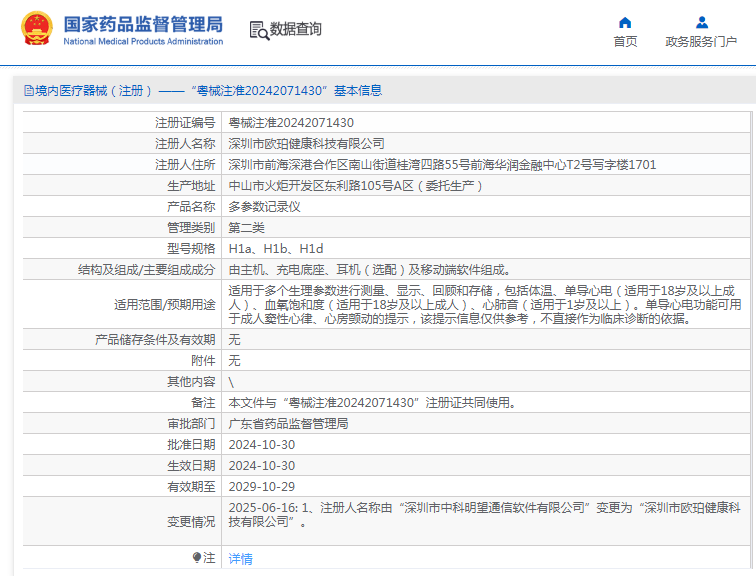756x576 pixels.
Task: Click the government service portal person icon
Action: click(x=702, y=22)
